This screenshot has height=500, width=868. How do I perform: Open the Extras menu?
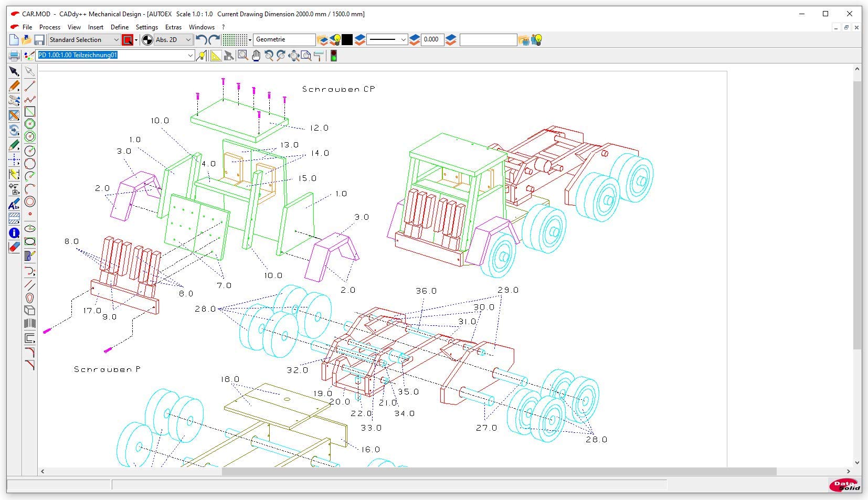[173, 27]
